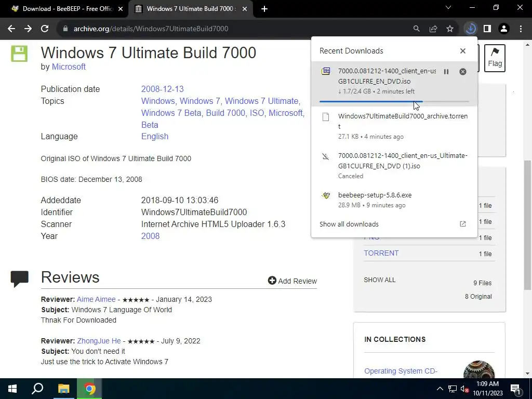Open the TORRENT download option
The width and height of the screenshot is (532, 399).
pos(381,254)
